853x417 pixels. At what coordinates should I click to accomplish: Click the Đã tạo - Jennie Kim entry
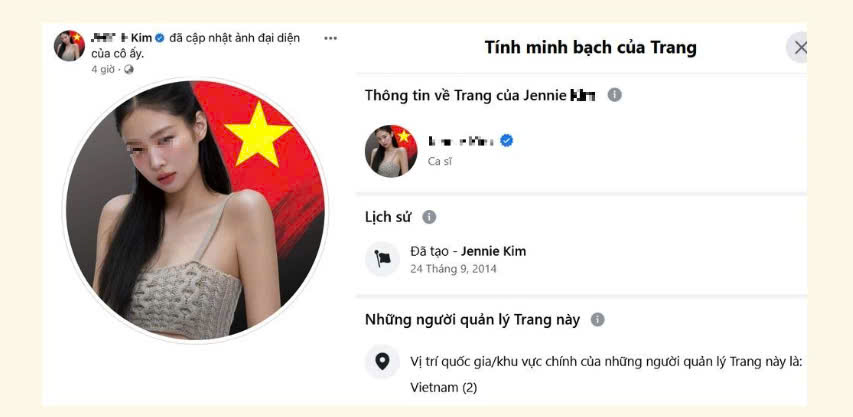point(468,252)
